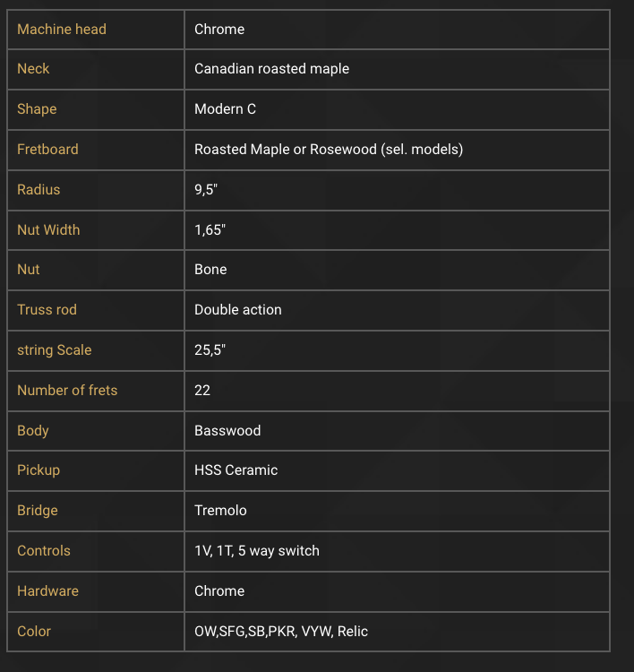The image size is (634, 672).
Task: Select the OW,SFG,SB,PKR color list
Action: click(281, 631)
